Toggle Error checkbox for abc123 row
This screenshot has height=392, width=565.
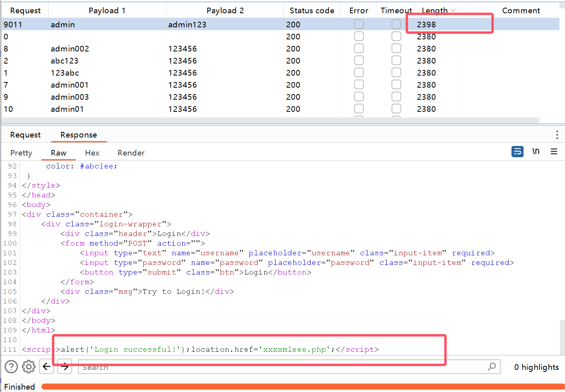(x=359, y=61)
